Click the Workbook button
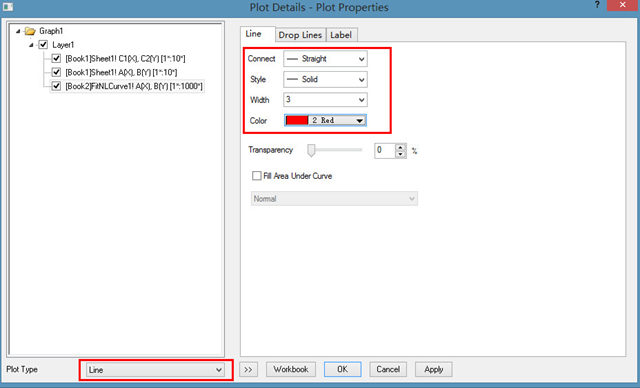The height and width of the screenshot is (388, 640). coord(291,370)
